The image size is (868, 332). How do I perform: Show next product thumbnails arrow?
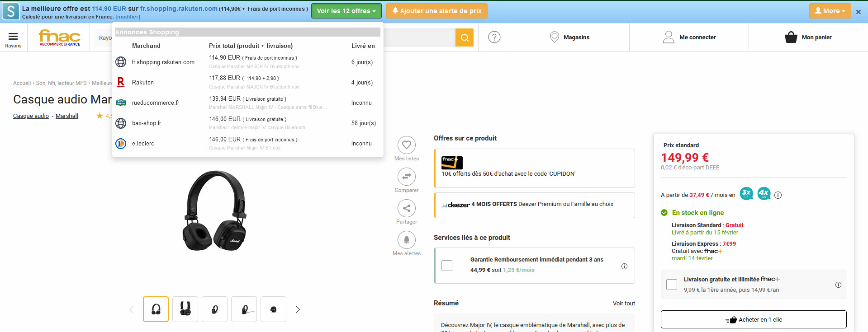298,309
